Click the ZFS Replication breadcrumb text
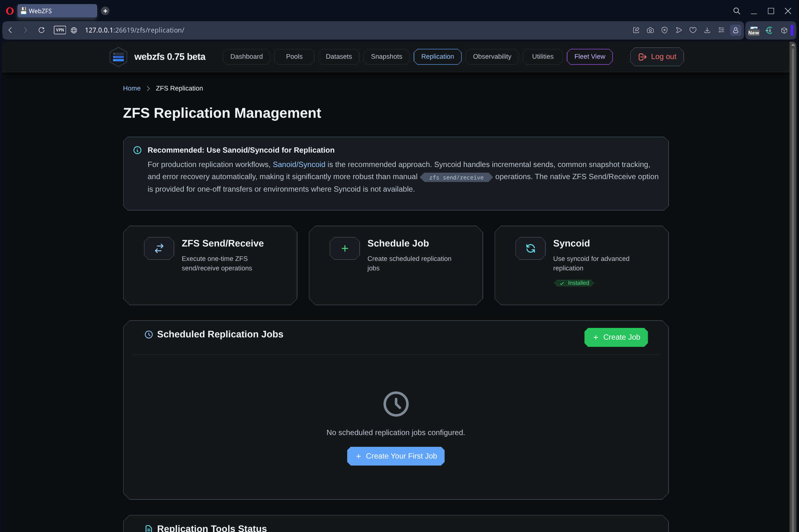 click(179, 88)
